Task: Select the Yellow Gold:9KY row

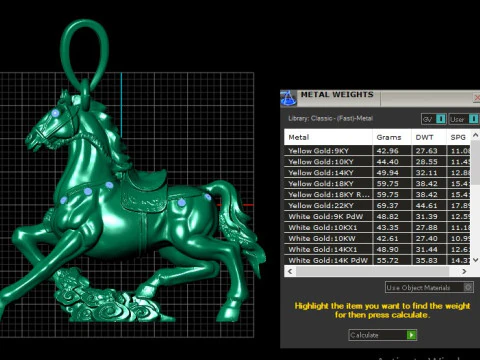Action: coord(377,151)
